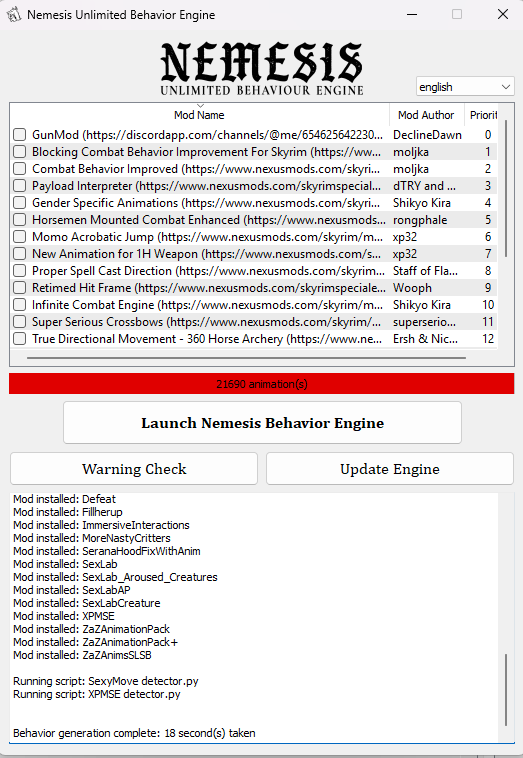This screenshot has height=758, width=523.
Task: Open the english language dropdown
Action: pyautogui.click(x=465, y=87)
